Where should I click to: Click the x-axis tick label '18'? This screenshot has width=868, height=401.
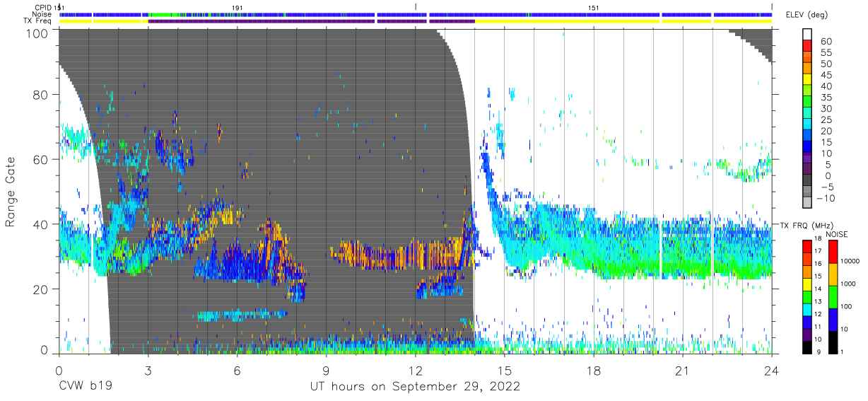594,371
